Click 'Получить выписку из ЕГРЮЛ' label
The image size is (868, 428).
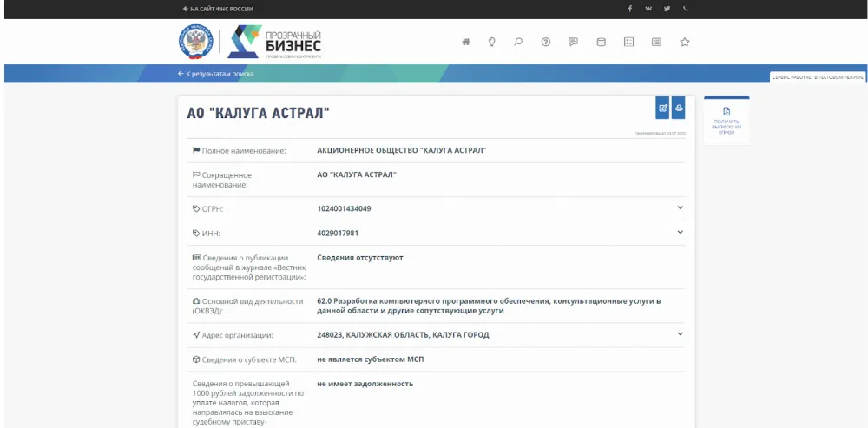(727, 128)
